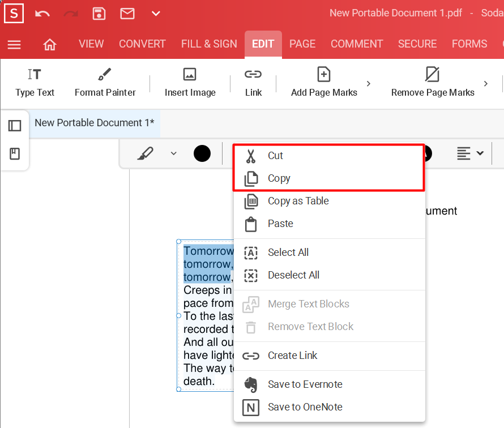Click Add Page Marks button

click(324, 82)
